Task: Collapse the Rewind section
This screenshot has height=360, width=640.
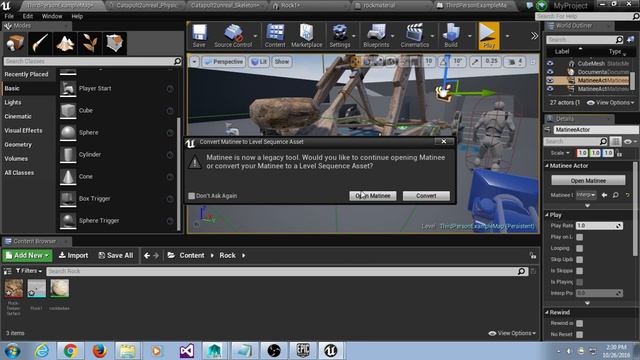Action: (547, 312)
